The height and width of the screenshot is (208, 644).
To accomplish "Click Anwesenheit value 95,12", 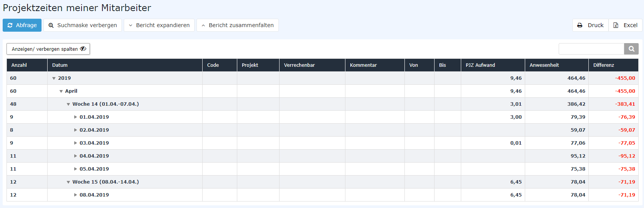I will (x=578, y=156).
